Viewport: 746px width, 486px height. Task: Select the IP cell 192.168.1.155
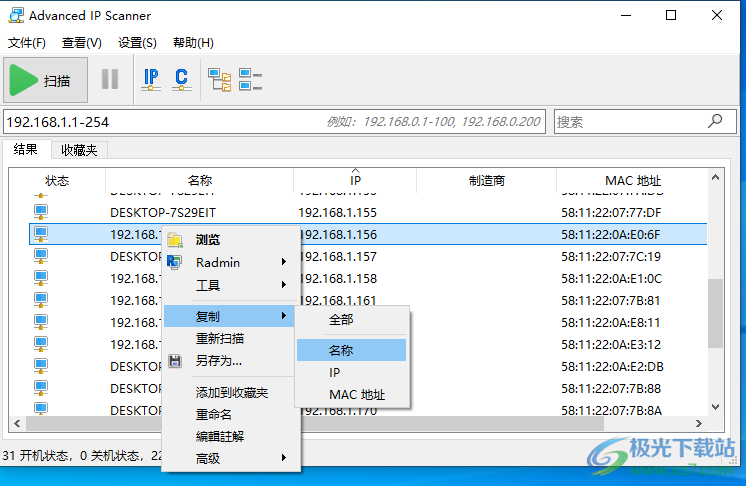click(x=337, y=213)
